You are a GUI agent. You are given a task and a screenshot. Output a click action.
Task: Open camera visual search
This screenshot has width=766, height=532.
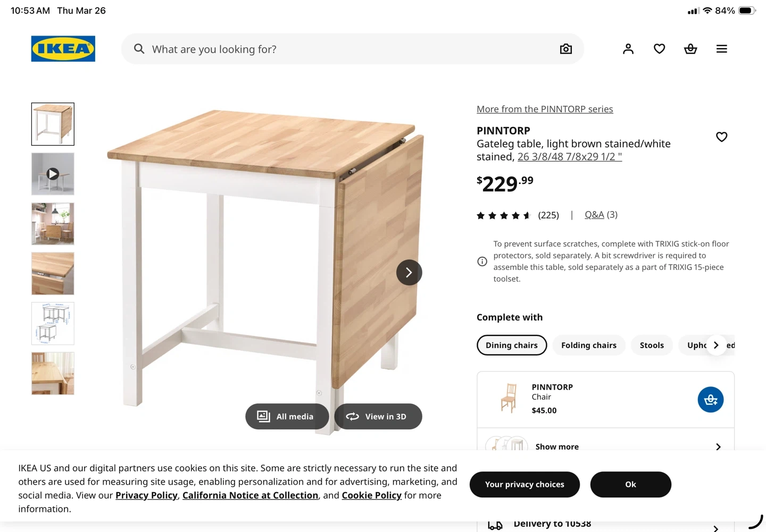point(565,49)
